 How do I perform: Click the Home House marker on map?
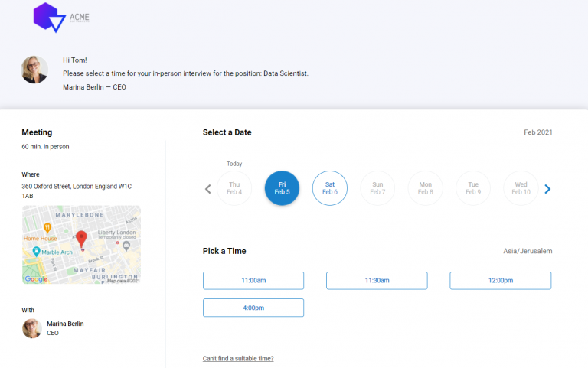(x=47, y=227)
